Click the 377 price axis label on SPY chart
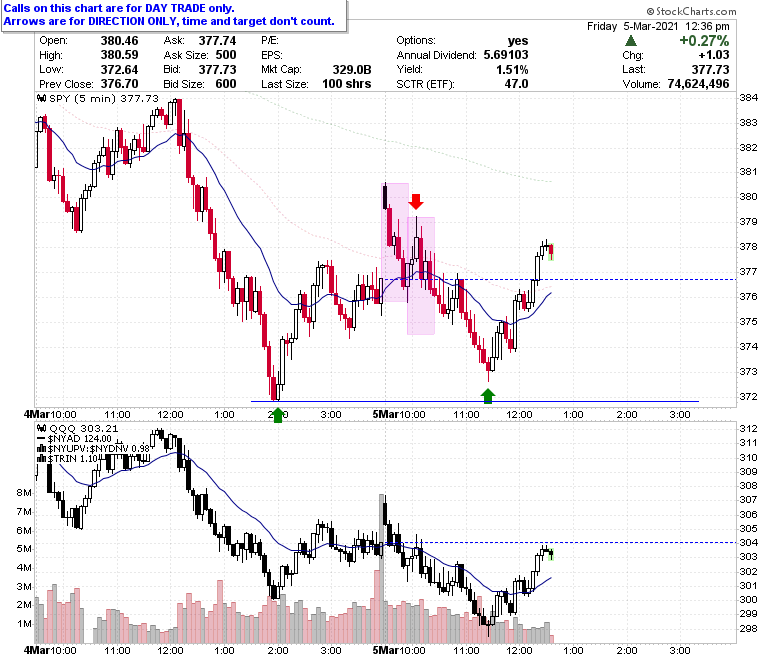The image size is (780, 659). (749, 272)
